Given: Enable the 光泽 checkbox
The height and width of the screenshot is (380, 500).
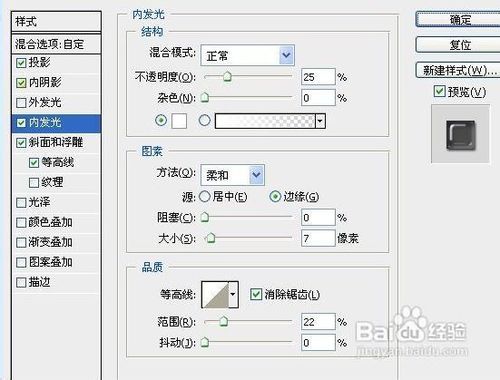Looking at the screenshot, I should click(21, 203).
